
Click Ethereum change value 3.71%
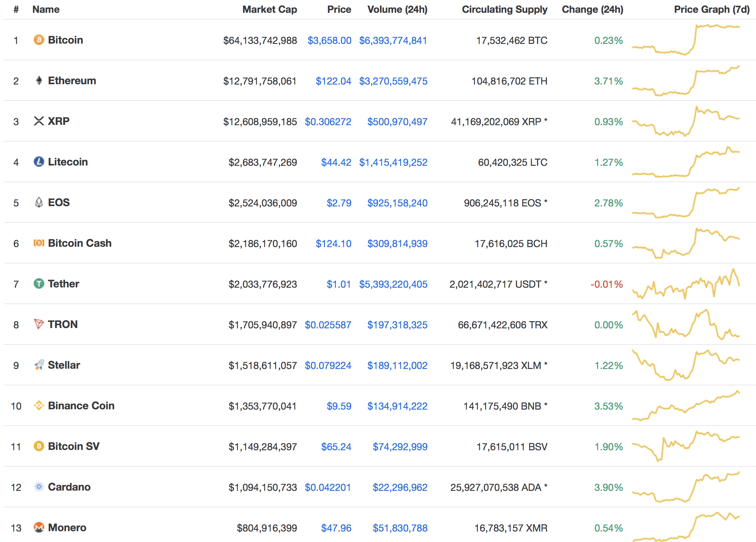(x=608, y=81)
